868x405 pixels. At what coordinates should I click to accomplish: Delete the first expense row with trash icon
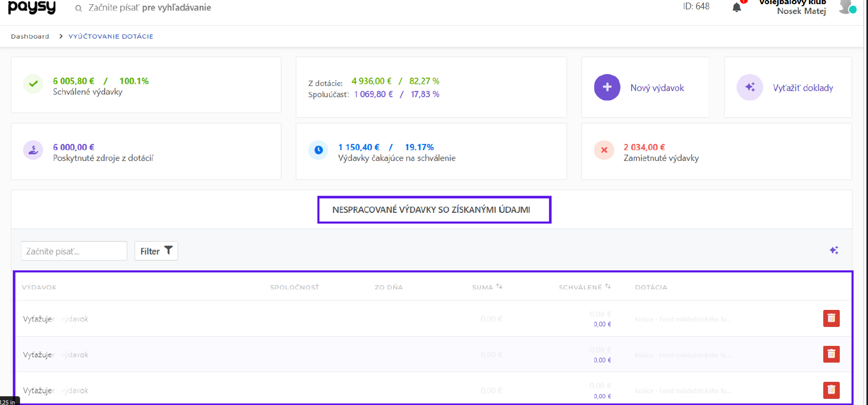click(831, 318)
